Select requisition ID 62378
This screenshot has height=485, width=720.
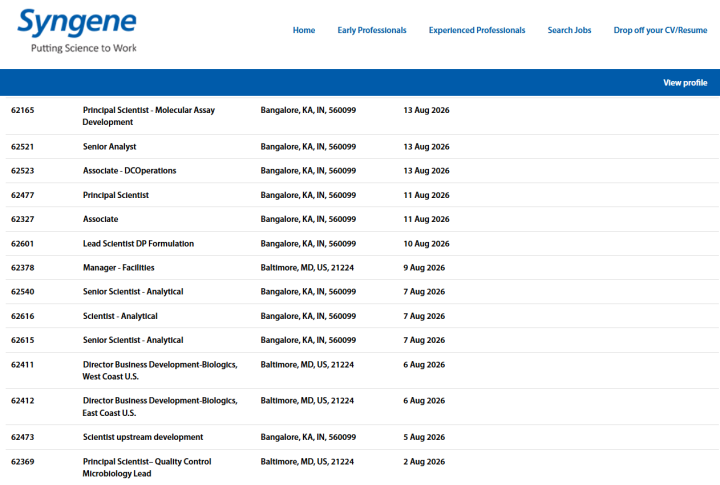[22, 268]
